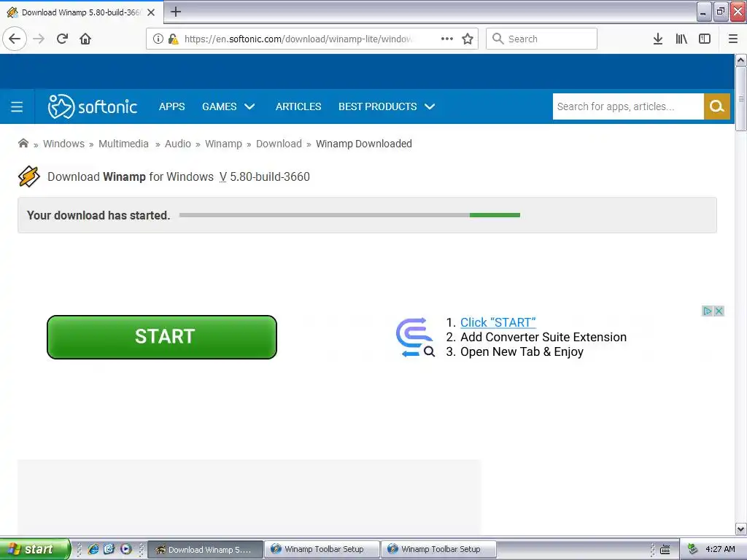
Task: Open the Softonic side hamburger menu
Action: [17, 106]
